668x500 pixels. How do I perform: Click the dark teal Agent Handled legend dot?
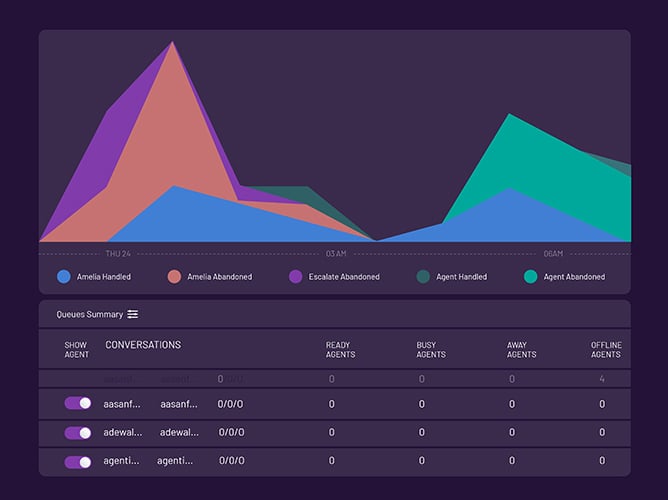(423, 276)
